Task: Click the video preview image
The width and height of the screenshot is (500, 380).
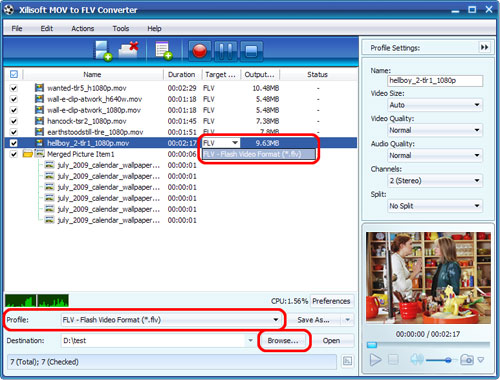Action: [x=428, y=277]
